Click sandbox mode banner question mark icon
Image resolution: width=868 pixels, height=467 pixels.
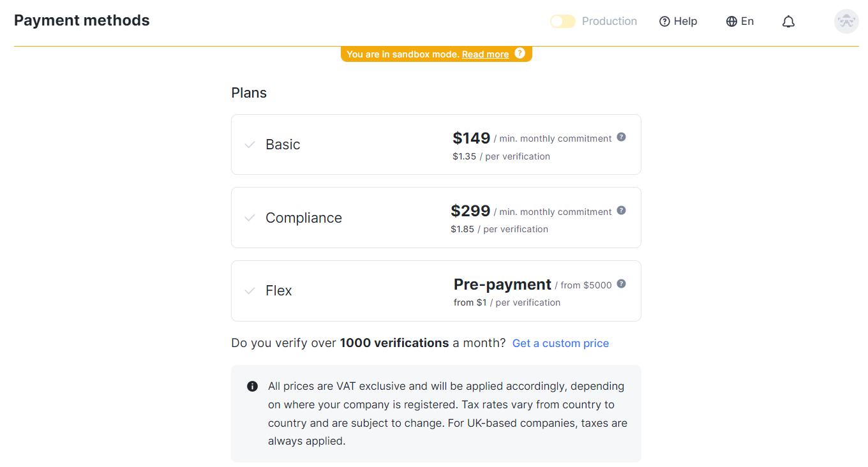click(520, 54)
